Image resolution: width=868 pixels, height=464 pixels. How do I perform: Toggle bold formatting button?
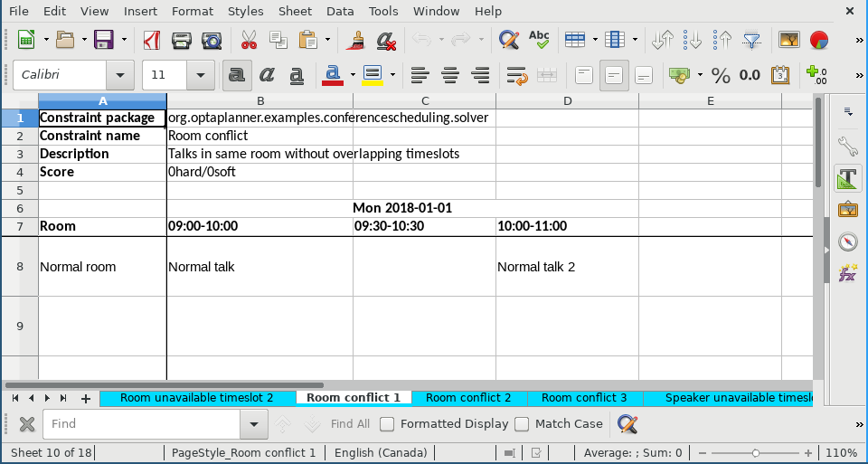pos(237,75)
